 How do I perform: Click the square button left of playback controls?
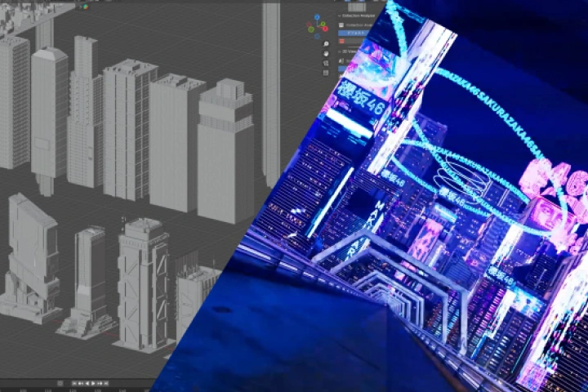coord(60,383)
